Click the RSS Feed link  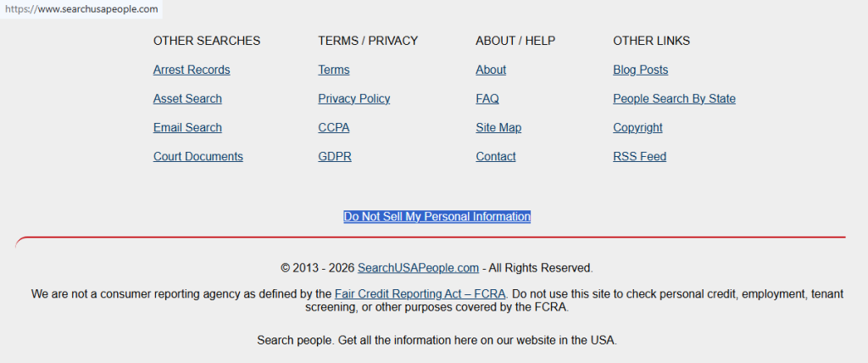(x=640, y=156)
